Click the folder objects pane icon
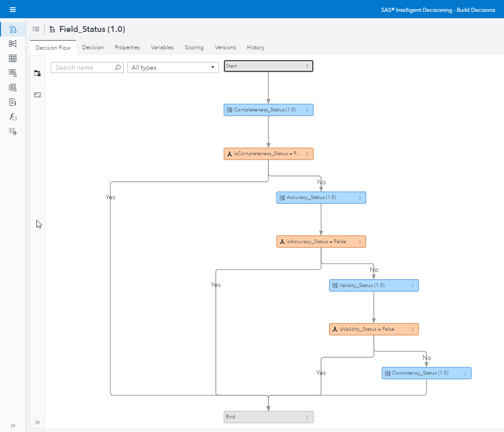The height and width of the screenshot is (432, 504). pos(37,73)
